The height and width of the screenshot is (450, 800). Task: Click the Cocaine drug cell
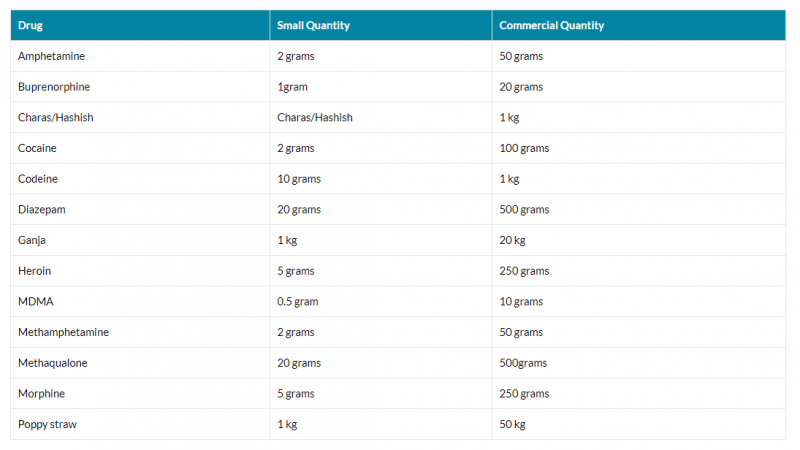37,148
